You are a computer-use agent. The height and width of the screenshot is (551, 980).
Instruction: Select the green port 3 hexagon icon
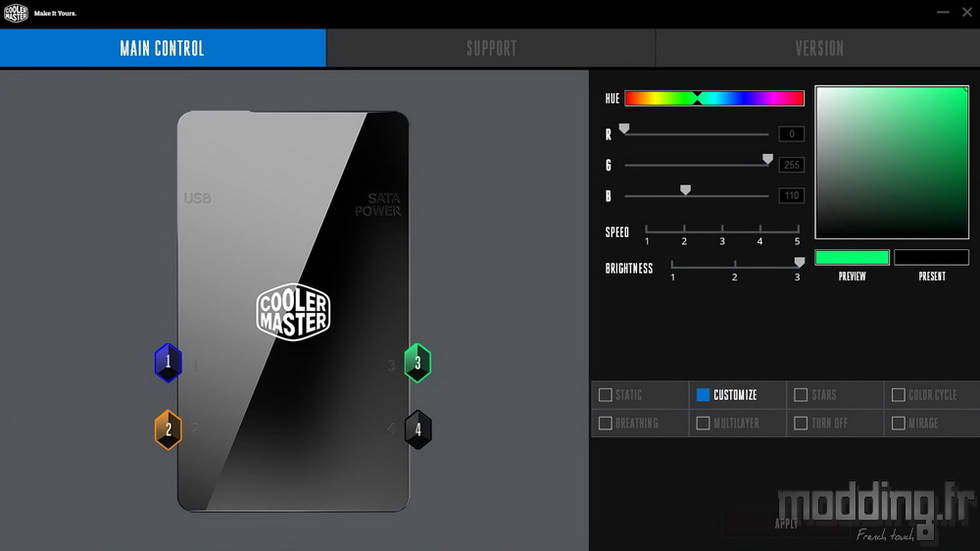(x=417, y=363)
